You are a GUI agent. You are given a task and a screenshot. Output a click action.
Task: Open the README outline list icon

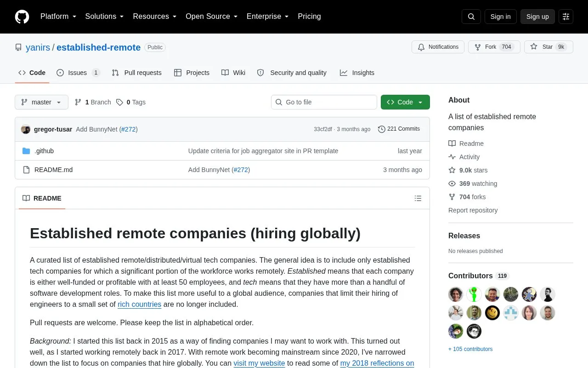point(418,198)
